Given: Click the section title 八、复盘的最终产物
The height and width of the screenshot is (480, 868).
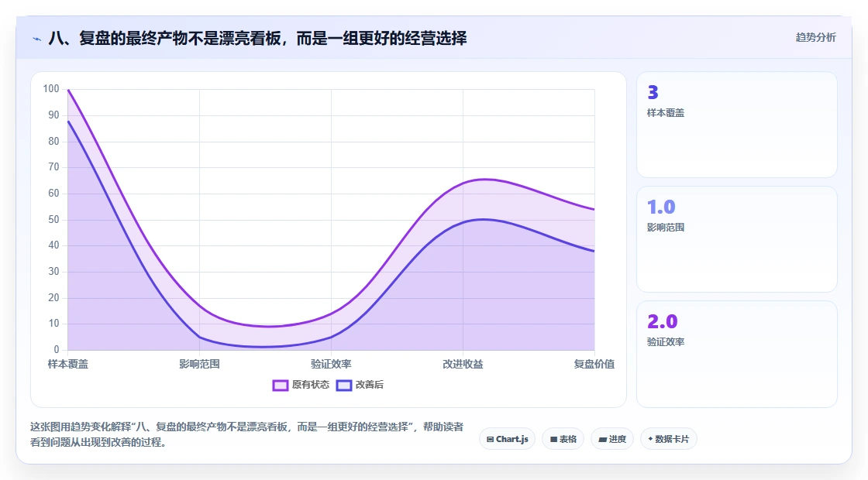Looking at the screenshot, I should 257,38.
